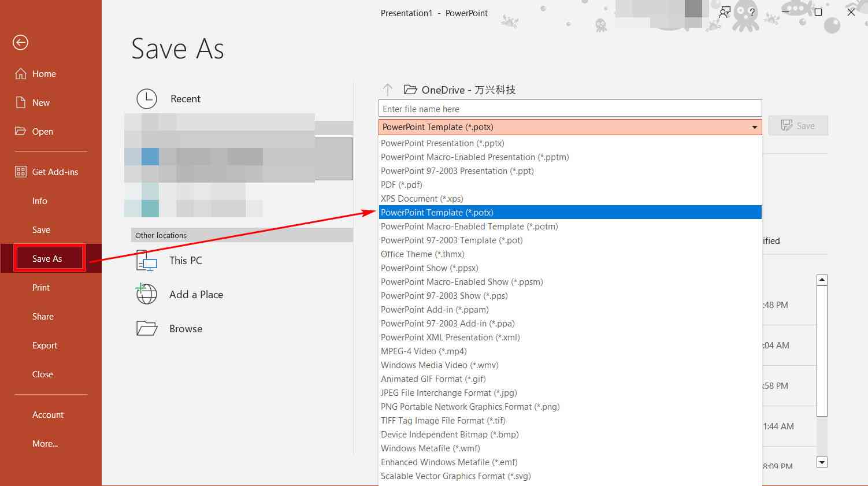Click the Open label in sidebar
868x486 pixels.
coord(43,131)
